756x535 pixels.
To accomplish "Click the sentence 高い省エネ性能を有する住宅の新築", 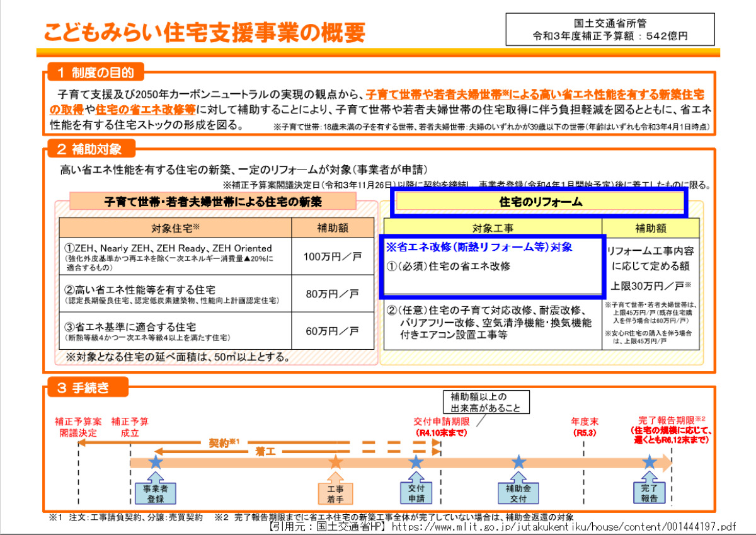I will click(244, 169).
